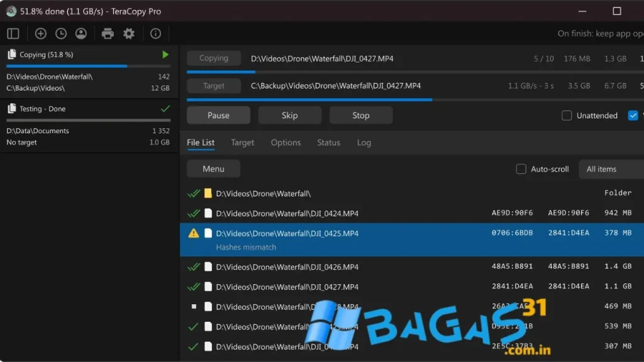Click the 378 MB size value
644x362 pixels.
click(x=618, y=233)
